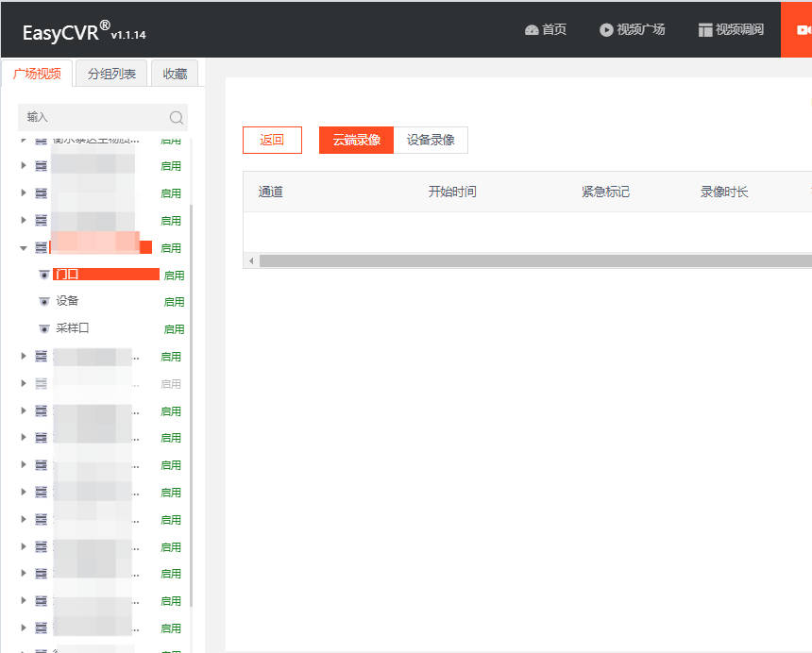
Task: Click the device tree vertical scrollbar
Action: click(x=191, y=406)
